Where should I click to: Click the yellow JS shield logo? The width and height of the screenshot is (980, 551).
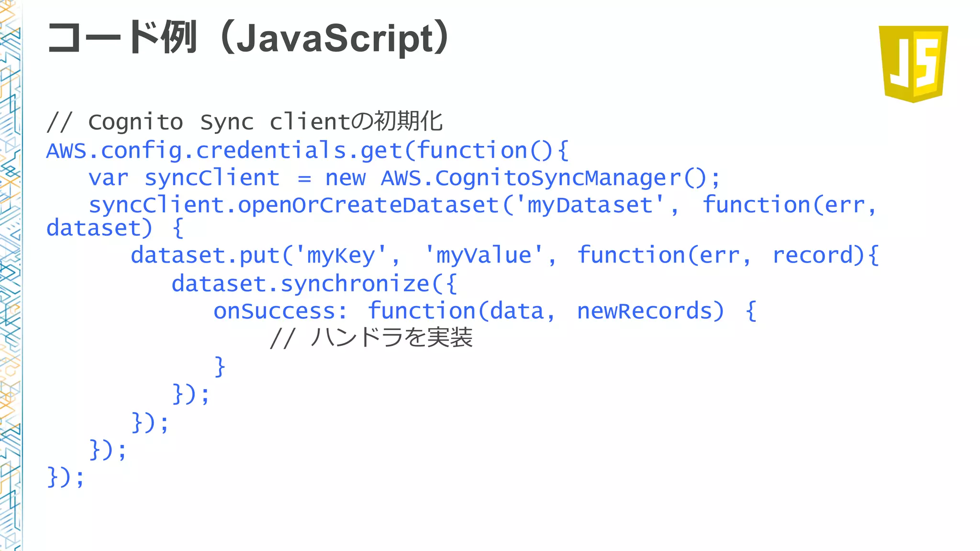point(913,64)
